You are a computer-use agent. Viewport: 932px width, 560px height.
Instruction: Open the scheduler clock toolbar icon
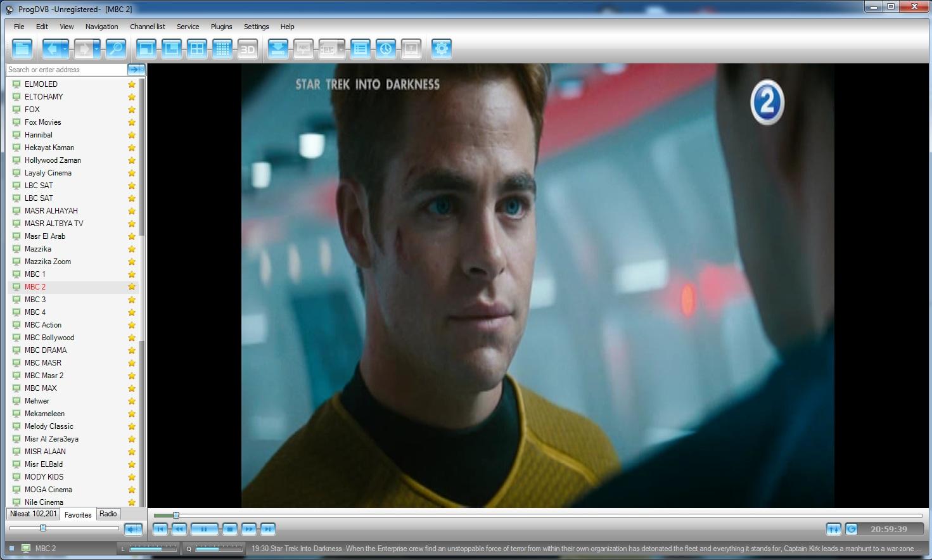pyautogui.click(x=386, y=49)
